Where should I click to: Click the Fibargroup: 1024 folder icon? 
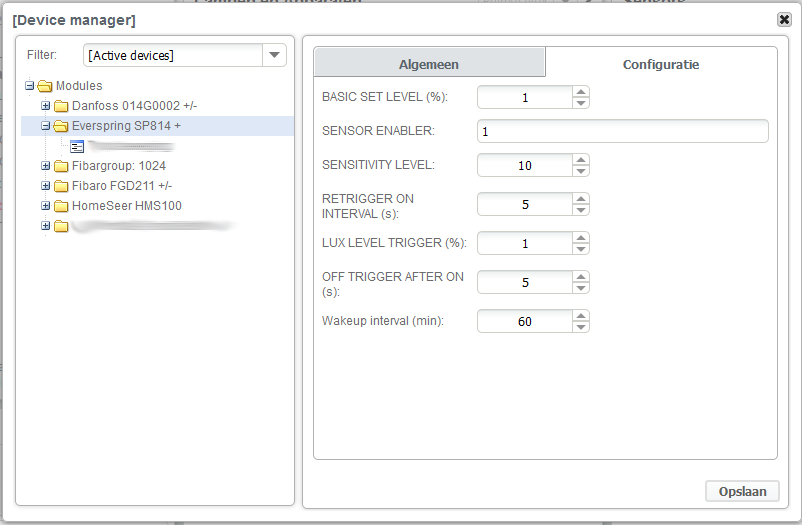pyautogui.click(x=61, y=166)
